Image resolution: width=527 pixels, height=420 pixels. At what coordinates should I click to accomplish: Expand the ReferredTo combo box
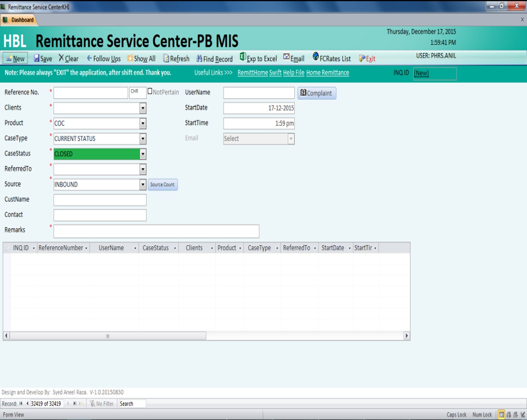click(143, 169)
